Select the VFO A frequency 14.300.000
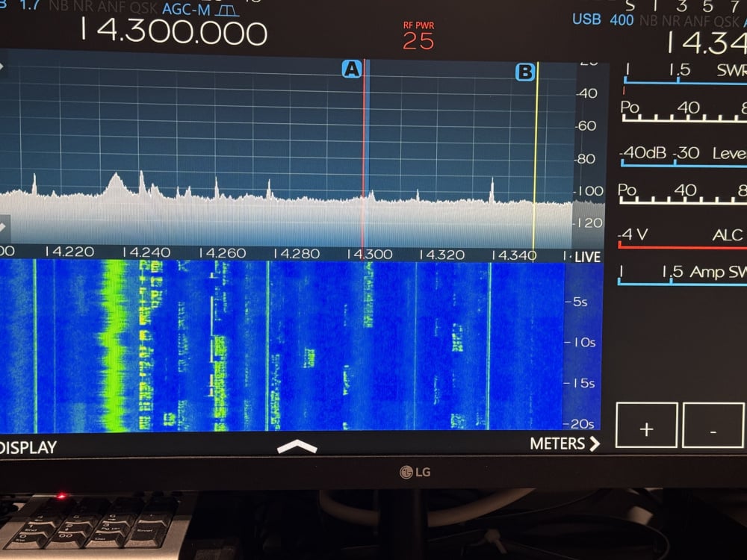 coord(173,32)
